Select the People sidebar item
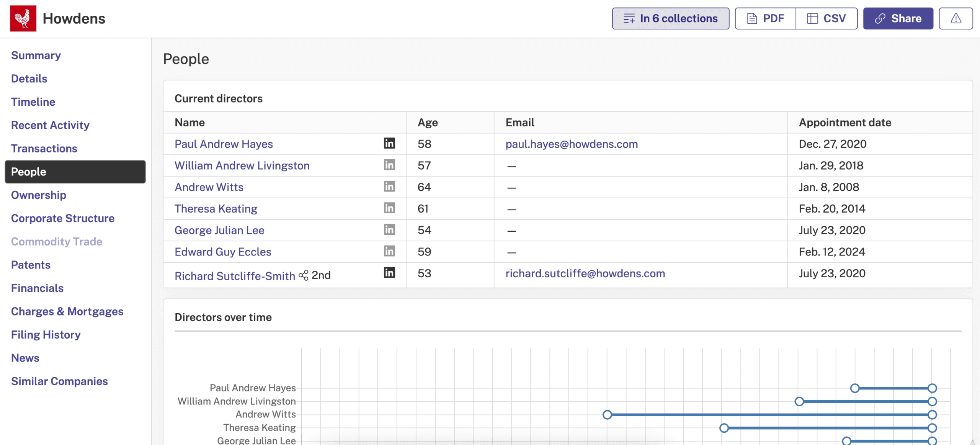This screenshot has width=980, height=445. [x=75, y=172]
